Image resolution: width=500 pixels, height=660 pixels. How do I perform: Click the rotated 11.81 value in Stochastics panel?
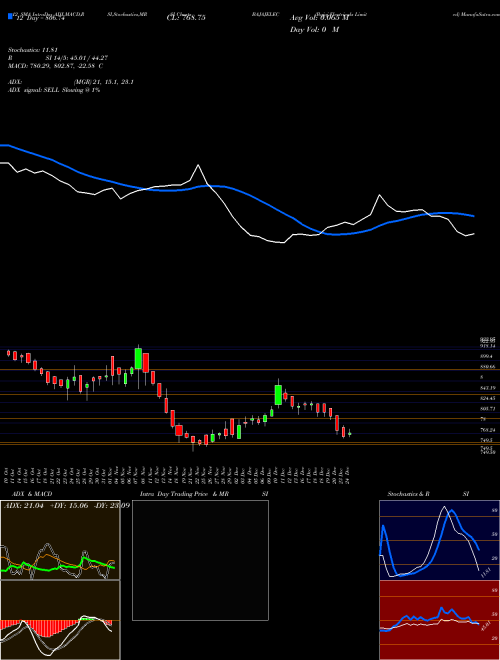point(486,572)
